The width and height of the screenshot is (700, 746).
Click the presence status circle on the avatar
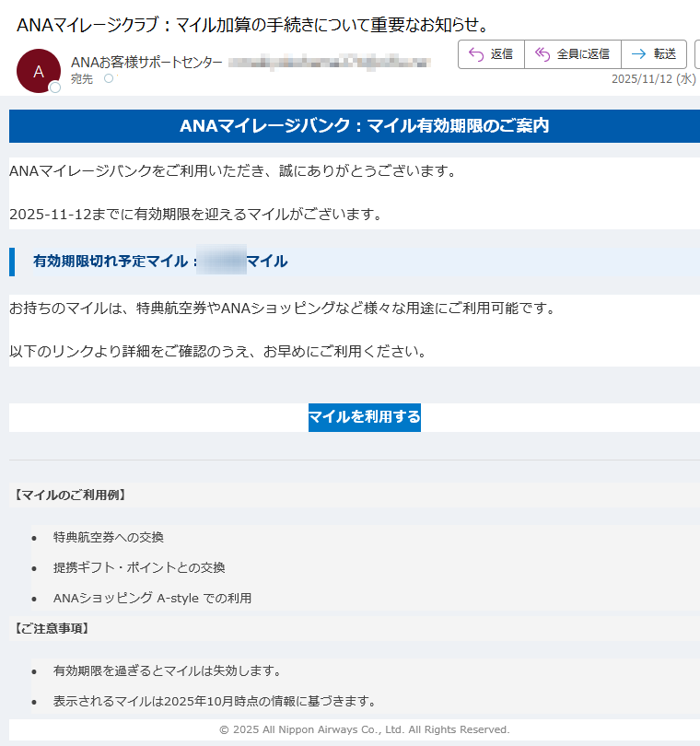(x=55, y=87)
